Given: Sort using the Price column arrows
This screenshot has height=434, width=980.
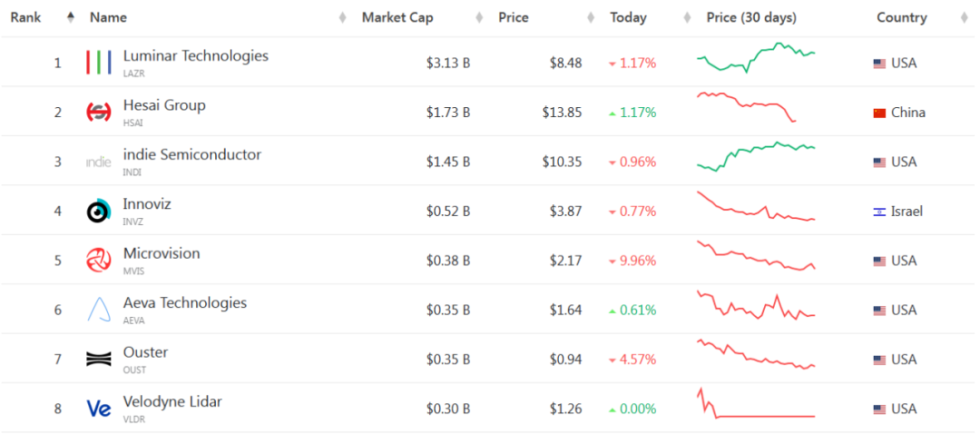Looking at the screenshot, I should pyautogui.click(x=591, y=17).
